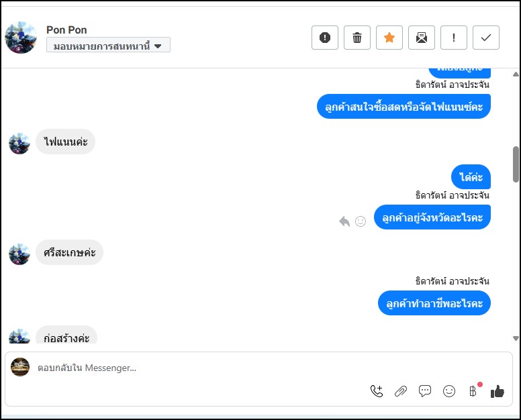This screenshot has height=420, width=521.
Task: Delete conversation using trash icon
Action: [357, 38]
